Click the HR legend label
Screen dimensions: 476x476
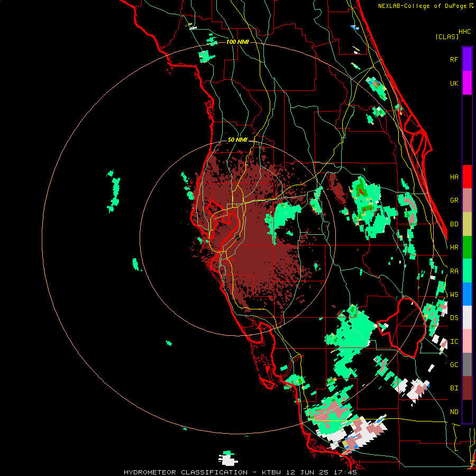454,248
